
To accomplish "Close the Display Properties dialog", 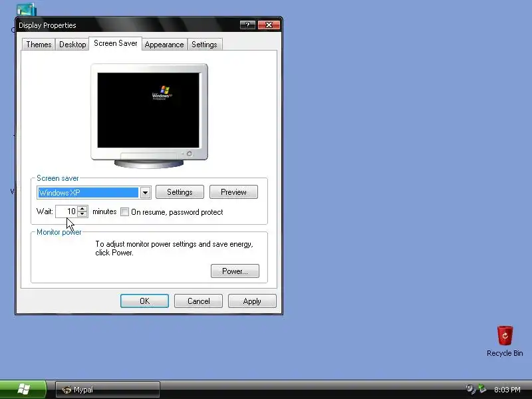I will tap(269, 25).
